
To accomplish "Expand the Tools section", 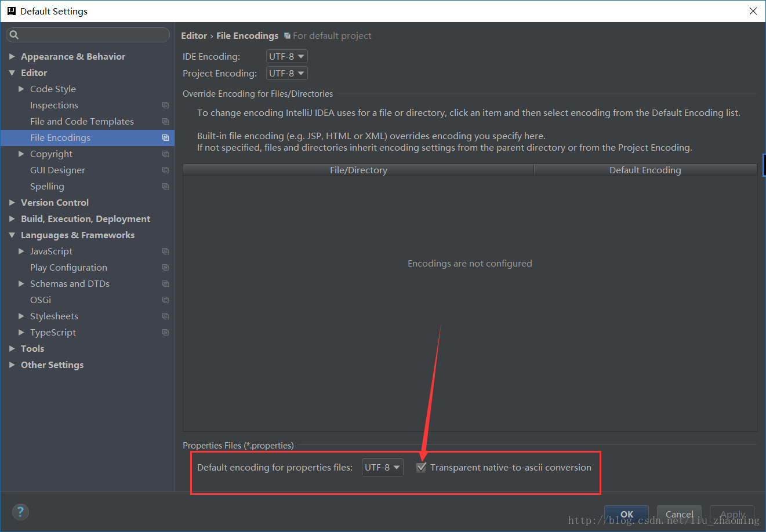I will 12,348.
